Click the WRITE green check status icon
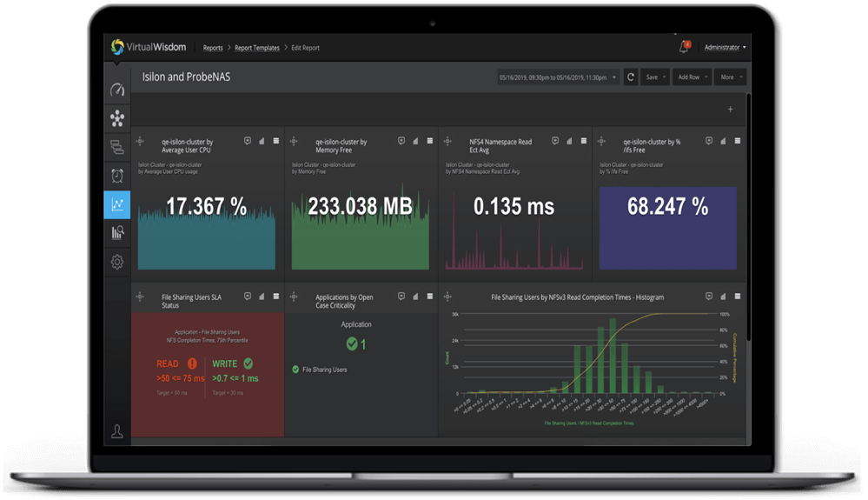868x500 pixels. (248, 363)
